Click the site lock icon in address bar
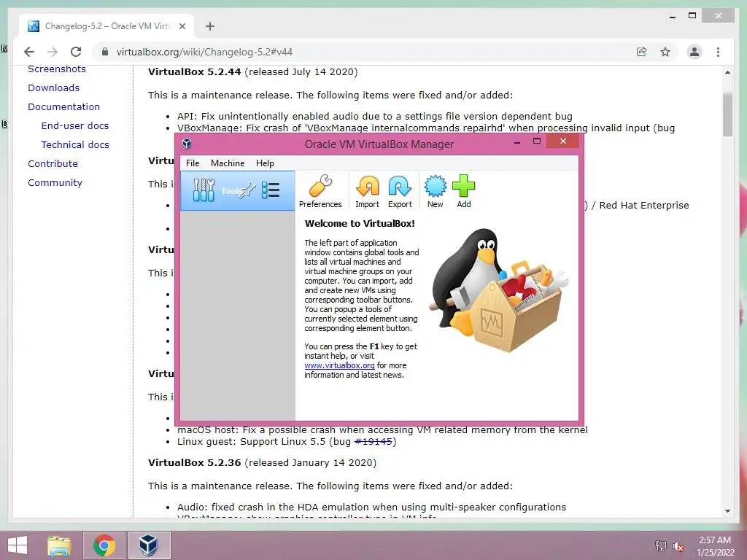This screenshot has height=560, width=747. [x=105, y=52]
